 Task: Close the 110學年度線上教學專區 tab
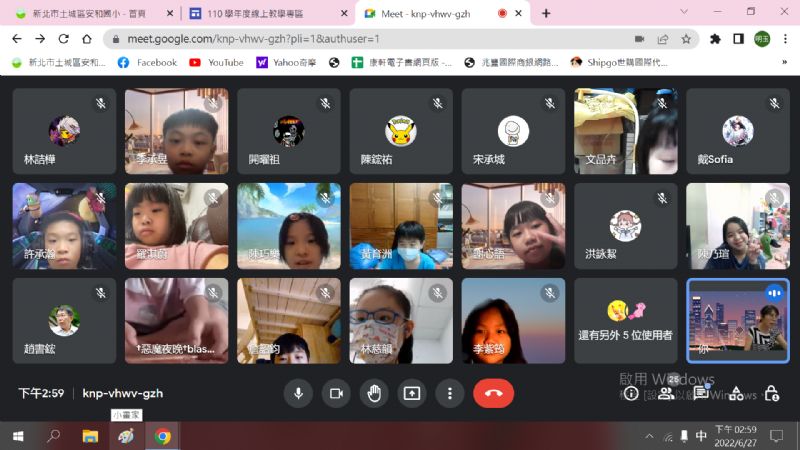tap(344, 14)
